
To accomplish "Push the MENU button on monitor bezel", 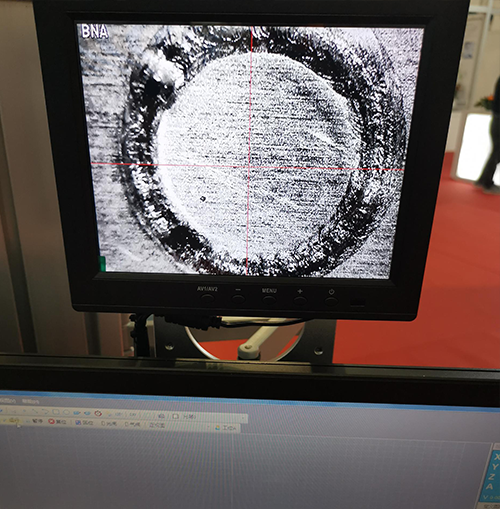I will 269,299.
